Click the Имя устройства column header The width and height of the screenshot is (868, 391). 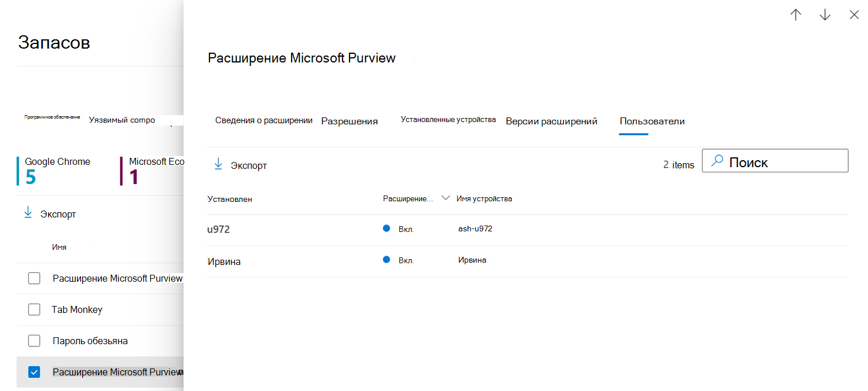point(484,198)
